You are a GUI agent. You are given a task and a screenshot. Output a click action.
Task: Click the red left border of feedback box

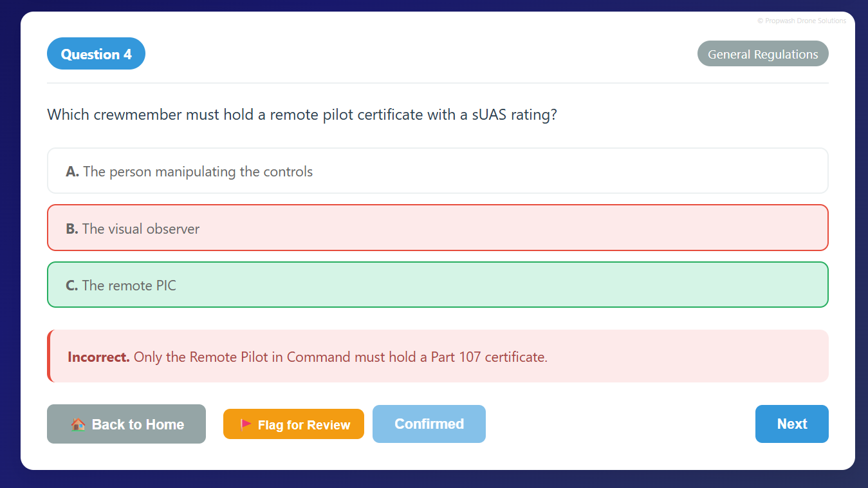(x=49, y=356)
